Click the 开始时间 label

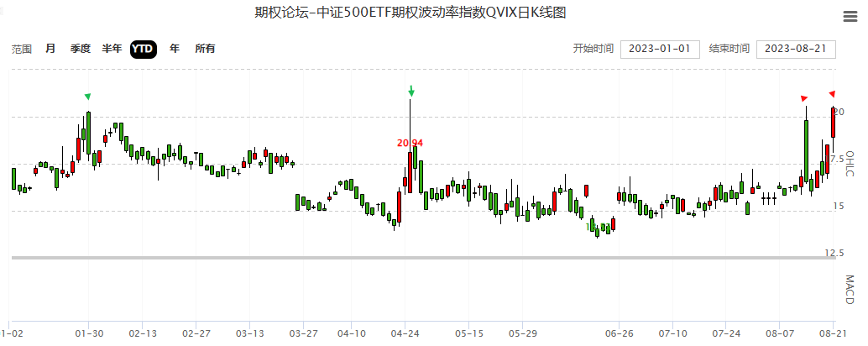(x=593, y=49)
